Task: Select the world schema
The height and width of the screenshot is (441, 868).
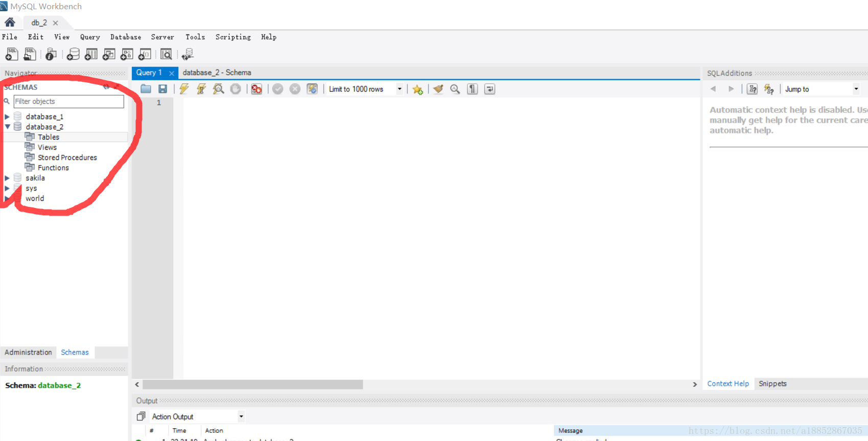Action: [35, 198]
